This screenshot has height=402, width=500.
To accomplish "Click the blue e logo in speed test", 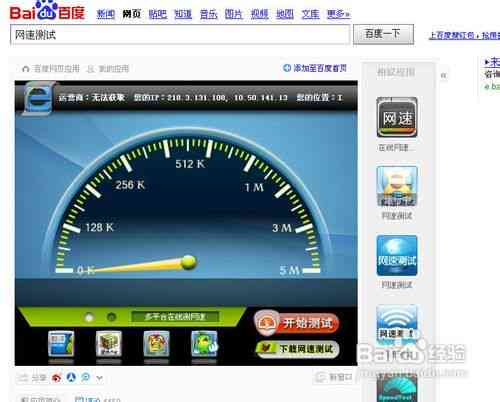I will click(x=38, y=98).
